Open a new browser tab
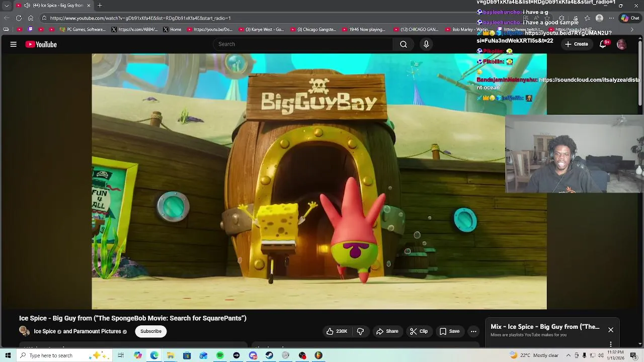This screenshot has width=644, height=362. [100, 6]
